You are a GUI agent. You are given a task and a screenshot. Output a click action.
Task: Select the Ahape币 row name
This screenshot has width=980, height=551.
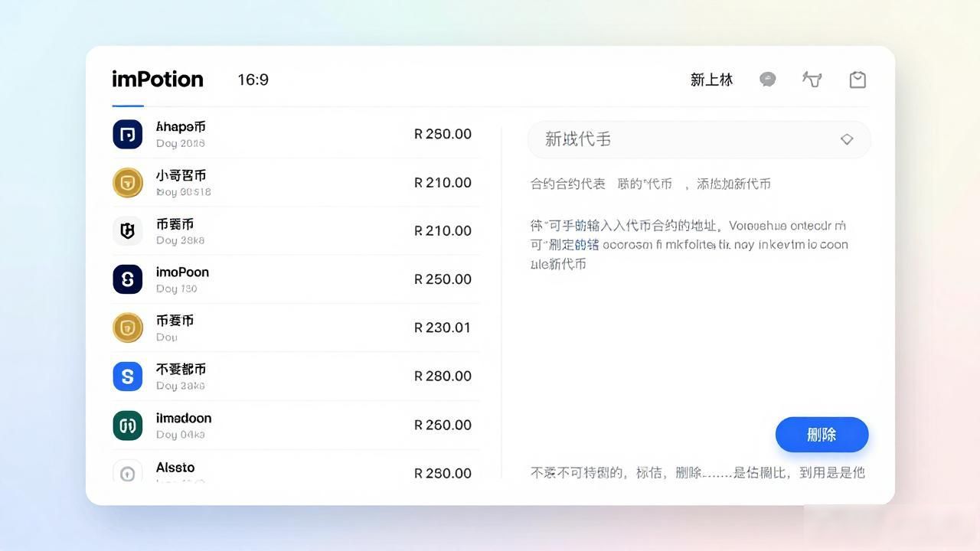(x=181, y=127)
